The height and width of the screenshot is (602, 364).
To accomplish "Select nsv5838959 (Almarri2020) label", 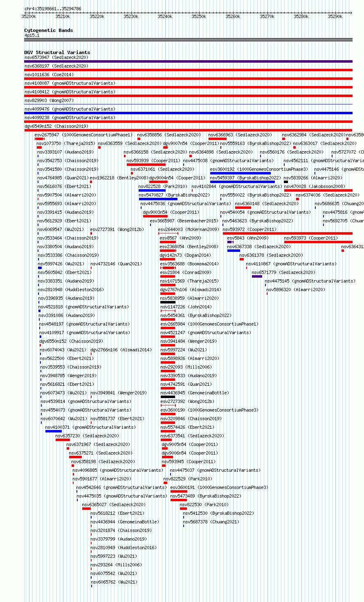I will (x=190, y=298).
